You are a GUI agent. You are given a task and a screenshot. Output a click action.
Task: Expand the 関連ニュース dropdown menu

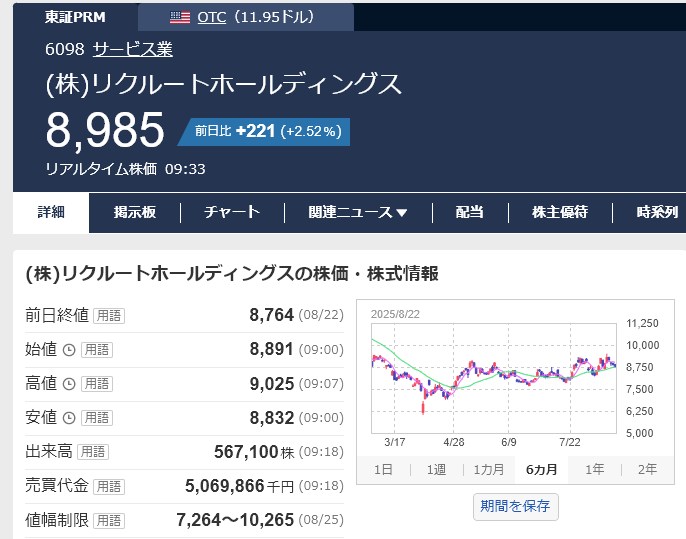pyautogui.click(x=358, y=212)
